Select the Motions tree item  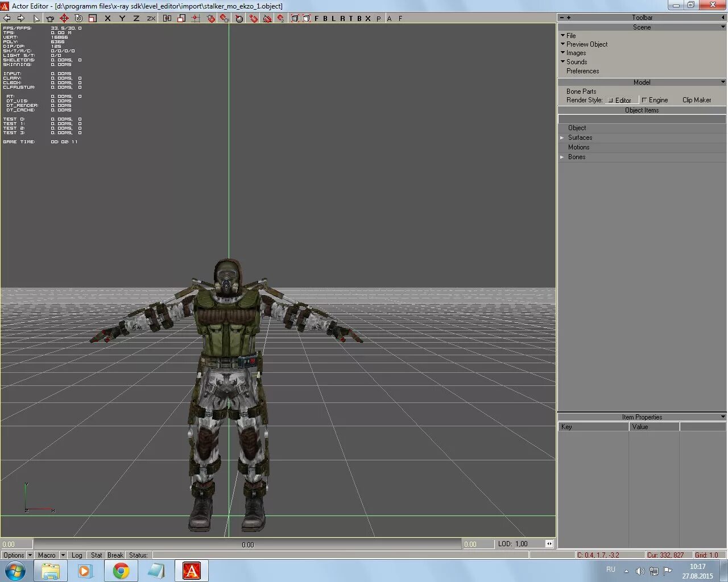click(578, 147)
